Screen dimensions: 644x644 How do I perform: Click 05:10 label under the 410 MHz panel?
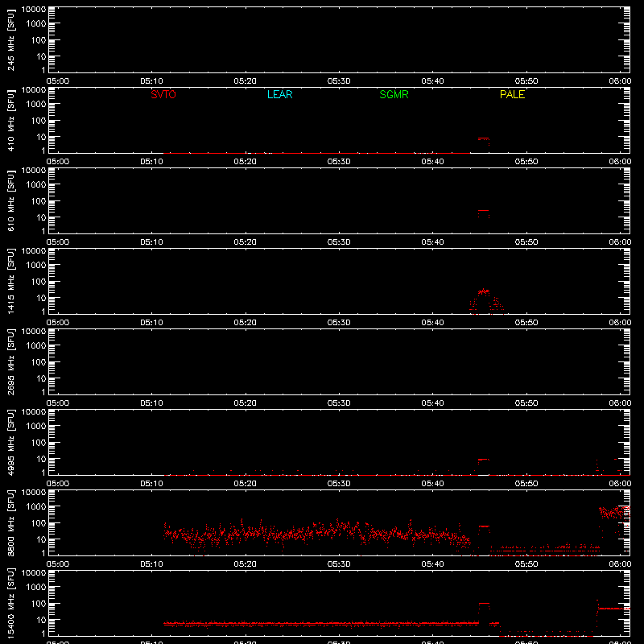[151, 162]
